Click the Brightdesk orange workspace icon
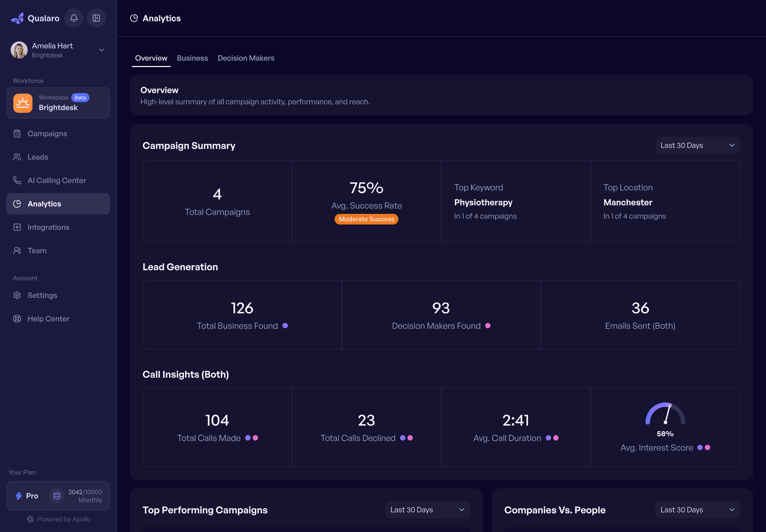The width and height of the screenshot is (766, 532). [23, 103]
